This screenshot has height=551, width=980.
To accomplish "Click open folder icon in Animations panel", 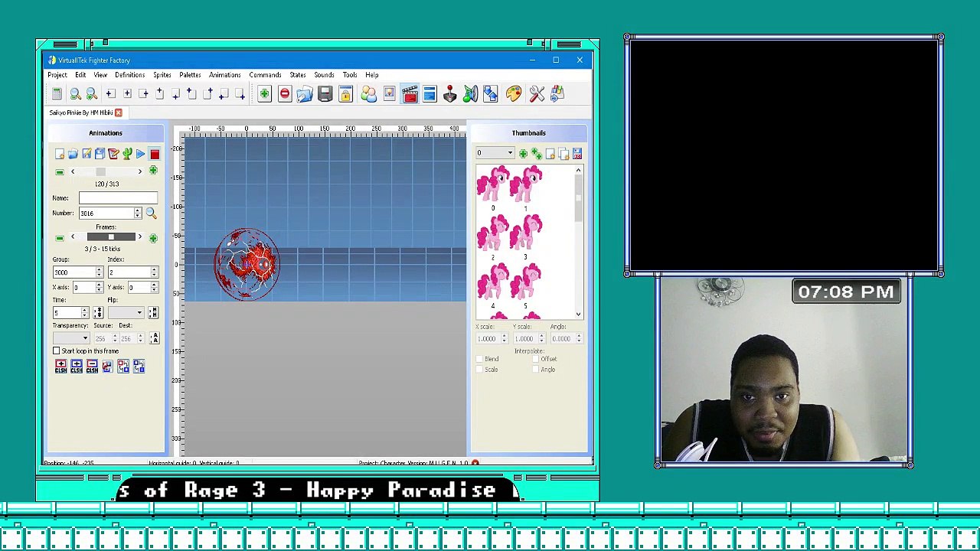I will (x=73, y=154).
